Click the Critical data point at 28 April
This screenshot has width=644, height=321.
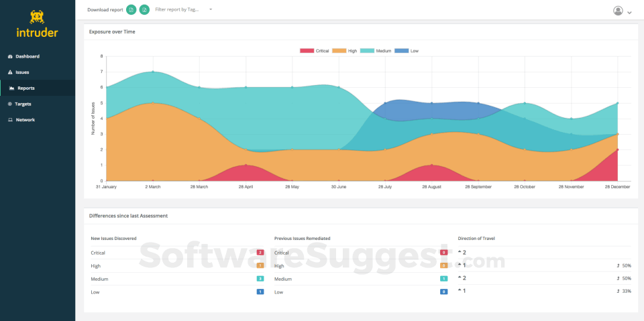[246, 165]
